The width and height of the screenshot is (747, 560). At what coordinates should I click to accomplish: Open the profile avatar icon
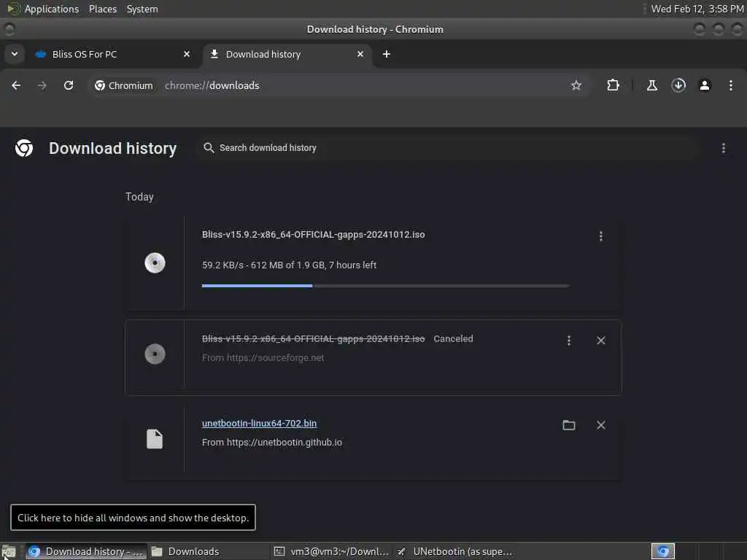[x=705, y=85]
